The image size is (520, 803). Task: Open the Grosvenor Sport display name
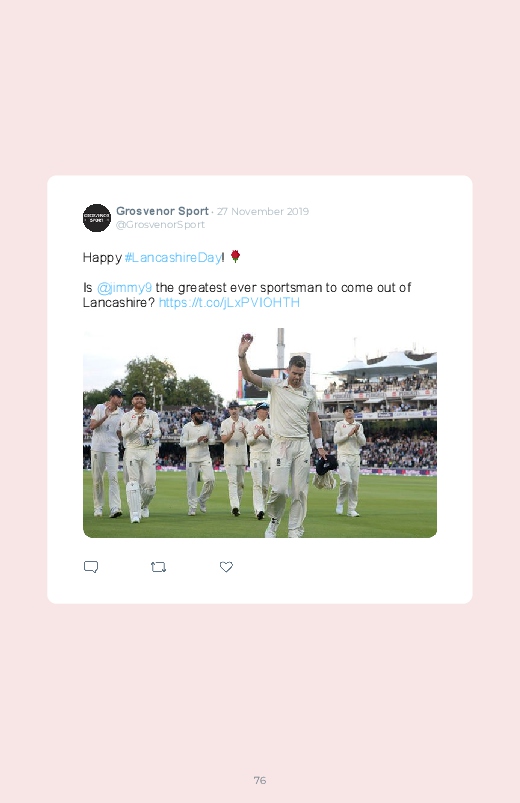pyautogui.click(x=162, y=211)
